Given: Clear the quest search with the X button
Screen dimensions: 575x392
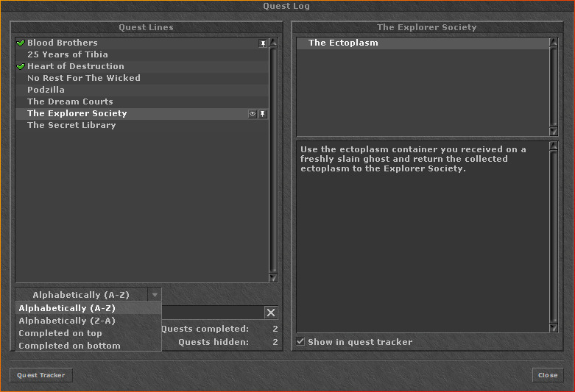Looking at the screenshot, I should pyautogui.click(x=271, y=313).
